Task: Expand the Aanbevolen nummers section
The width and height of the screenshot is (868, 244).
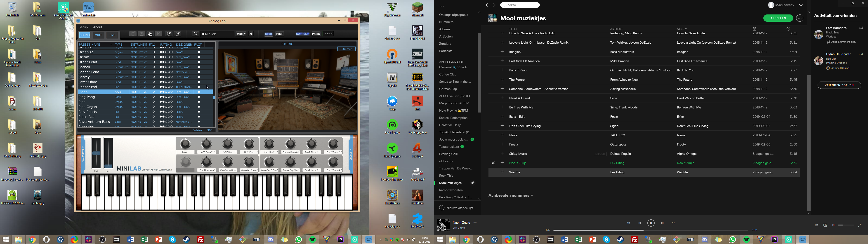Action: tap(511, 195)
